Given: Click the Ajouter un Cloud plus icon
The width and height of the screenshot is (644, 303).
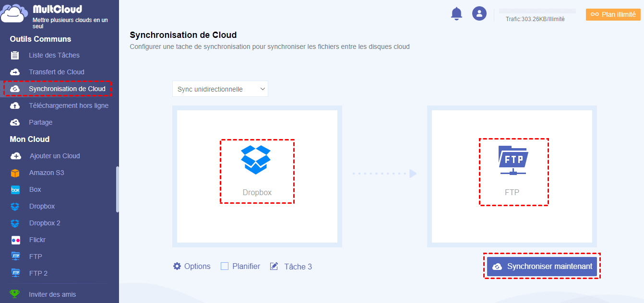Looking at the screenshot, I should (x=15, y=156).
